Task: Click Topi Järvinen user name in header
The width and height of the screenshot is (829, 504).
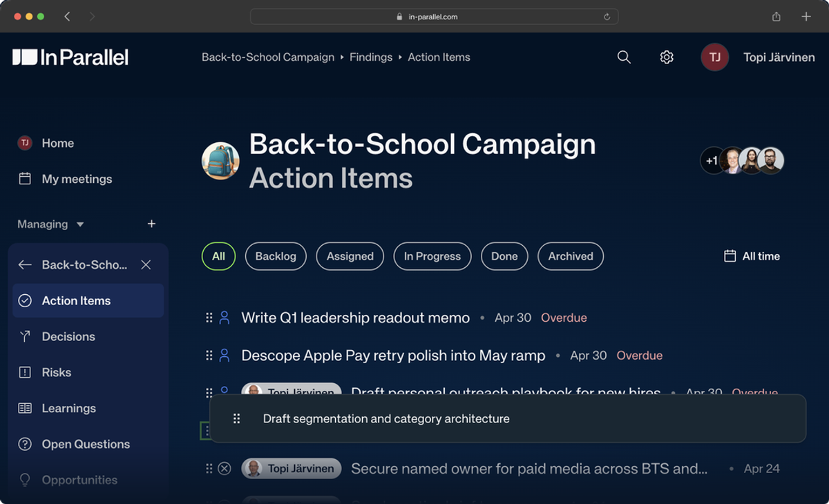Action: (779, 57)
